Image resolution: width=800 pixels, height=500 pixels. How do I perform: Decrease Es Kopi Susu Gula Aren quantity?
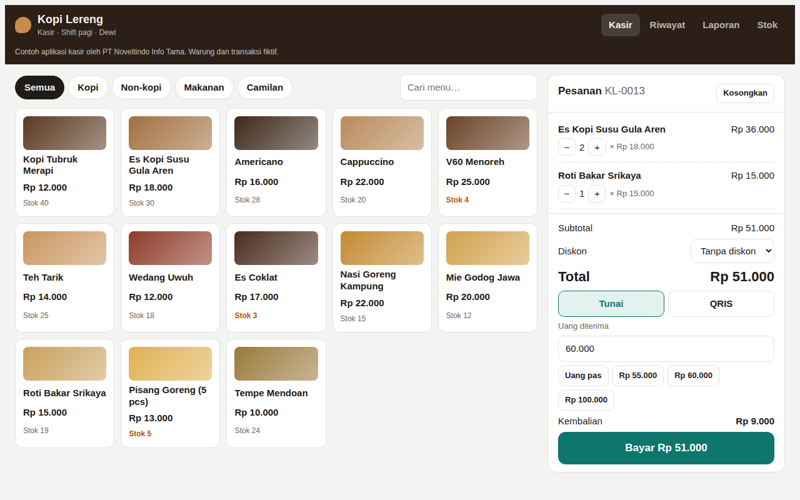click(566, 147)
